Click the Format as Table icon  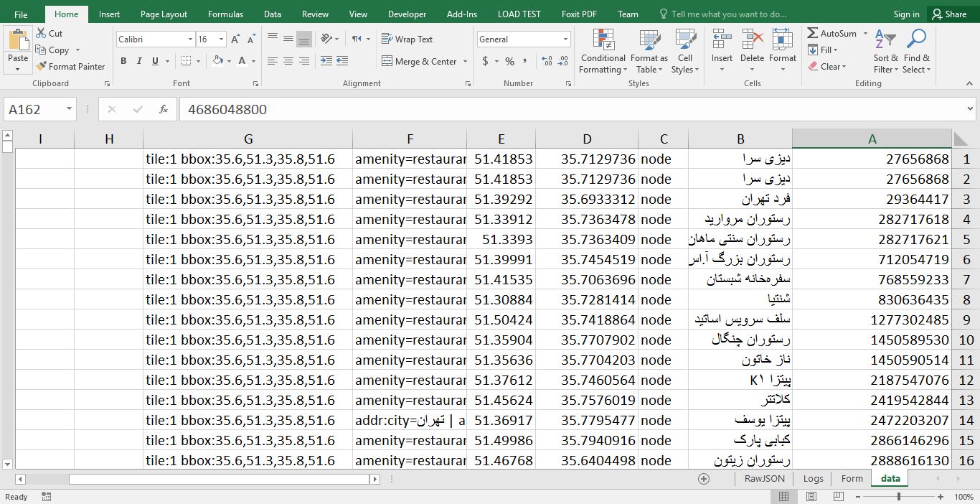click(x=648, y=50)
